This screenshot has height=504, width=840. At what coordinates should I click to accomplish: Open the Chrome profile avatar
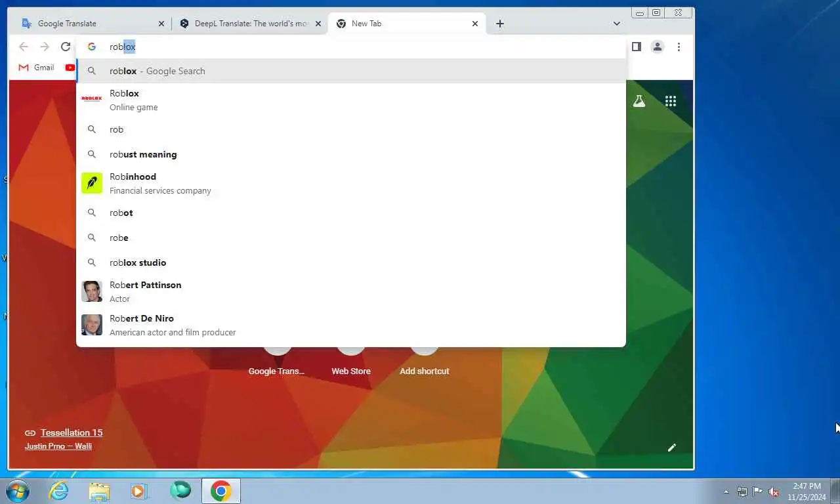657,47
